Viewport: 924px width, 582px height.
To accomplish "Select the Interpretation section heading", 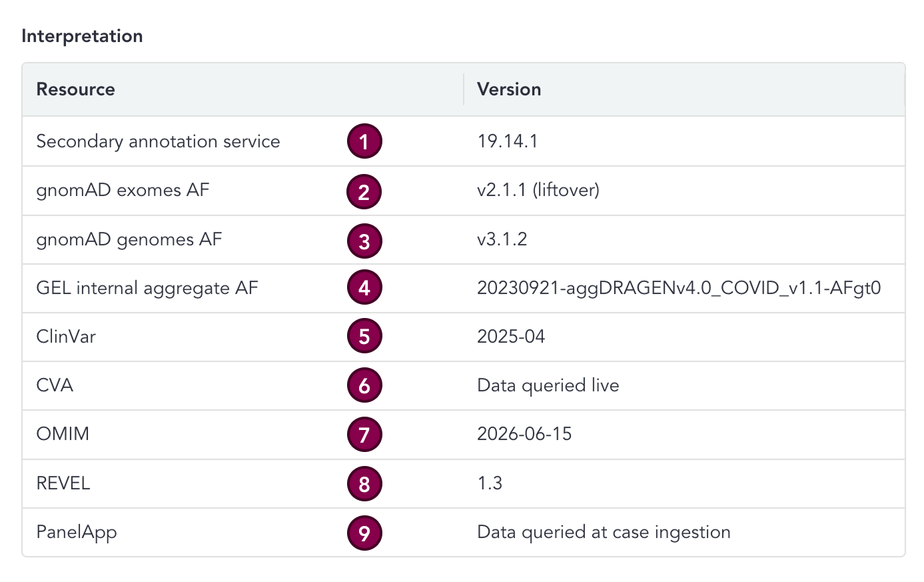I will (x=82, y=36).
